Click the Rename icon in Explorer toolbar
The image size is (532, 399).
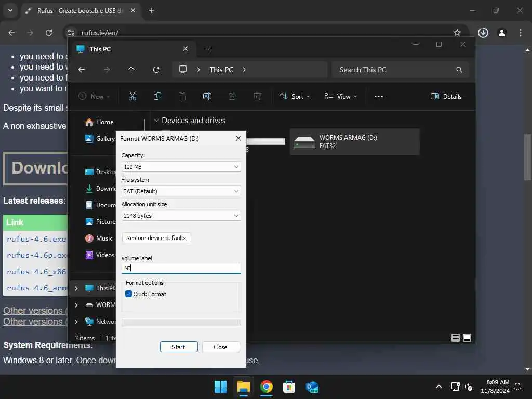[207, 96]
